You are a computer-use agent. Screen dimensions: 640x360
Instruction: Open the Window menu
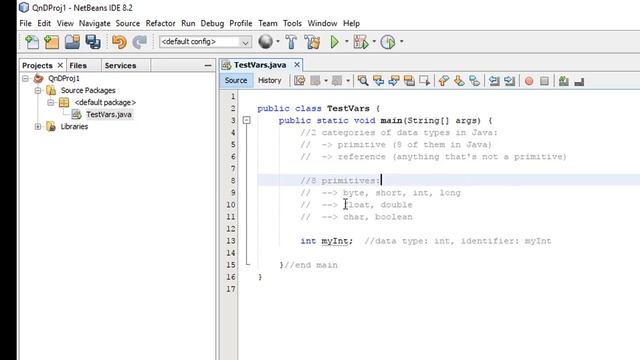point(322,23)
